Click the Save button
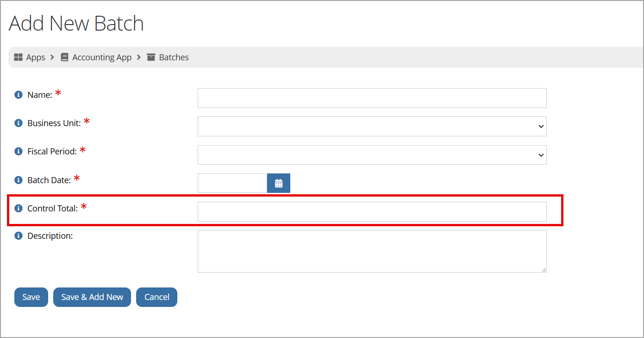The image size is (644, 338). point(31,297)
